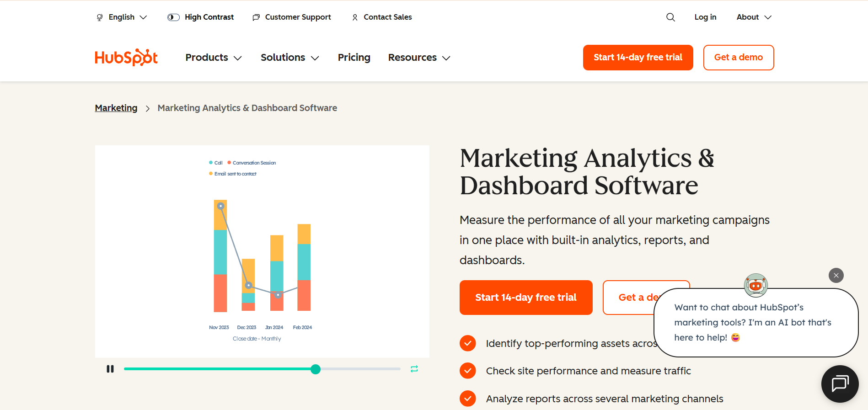Open the chat widget bubble icon
This screenshot has height=410, width=868.
(x=840, y=384)
